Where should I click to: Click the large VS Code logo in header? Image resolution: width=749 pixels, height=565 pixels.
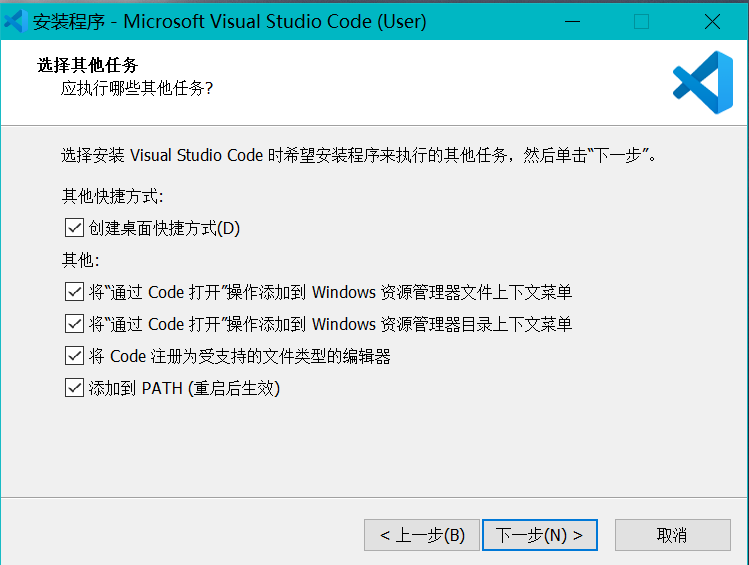(x=703, y=83)
